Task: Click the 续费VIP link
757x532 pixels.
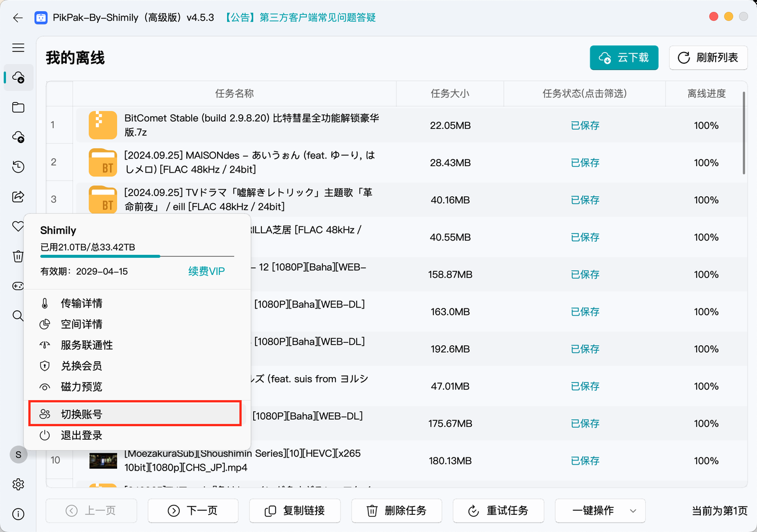Action: [206, 271]
